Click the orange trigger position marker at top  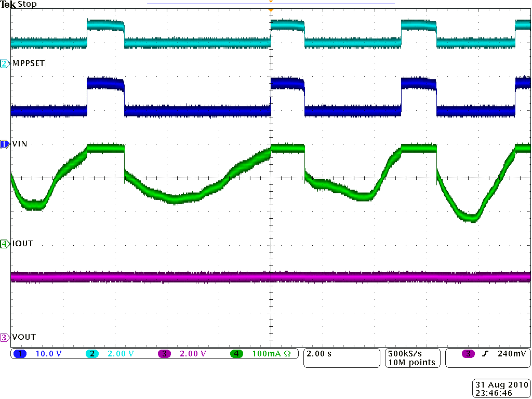(x=270, y=10)
